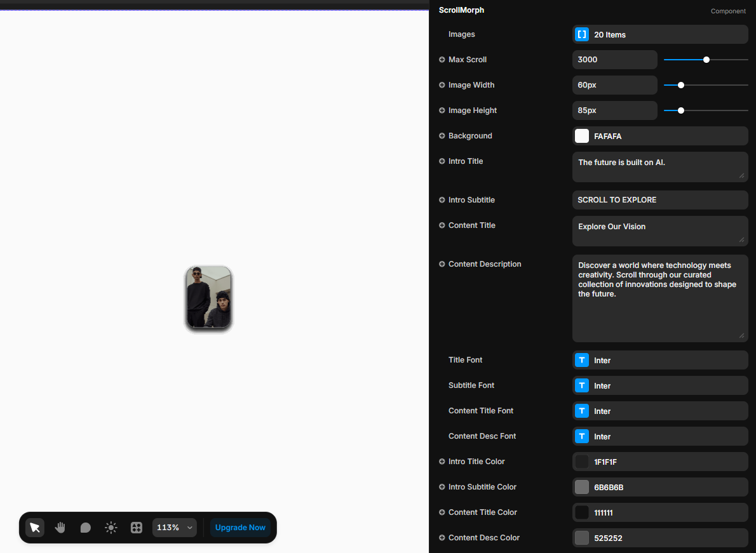Open the Intro Title Color swatch 1F1F1F
The width and height of the screenshot is (756, 553).
[582, 462]
